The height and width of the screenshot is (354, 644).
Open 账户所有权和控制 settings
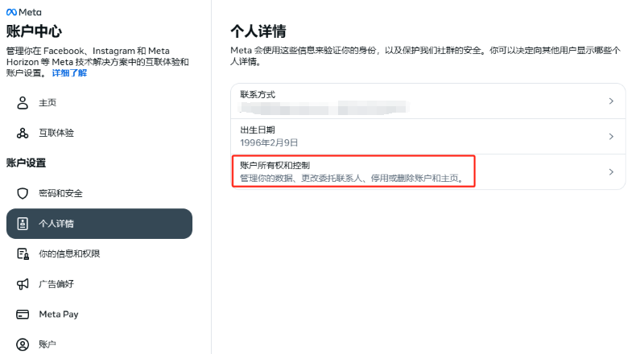428,171
